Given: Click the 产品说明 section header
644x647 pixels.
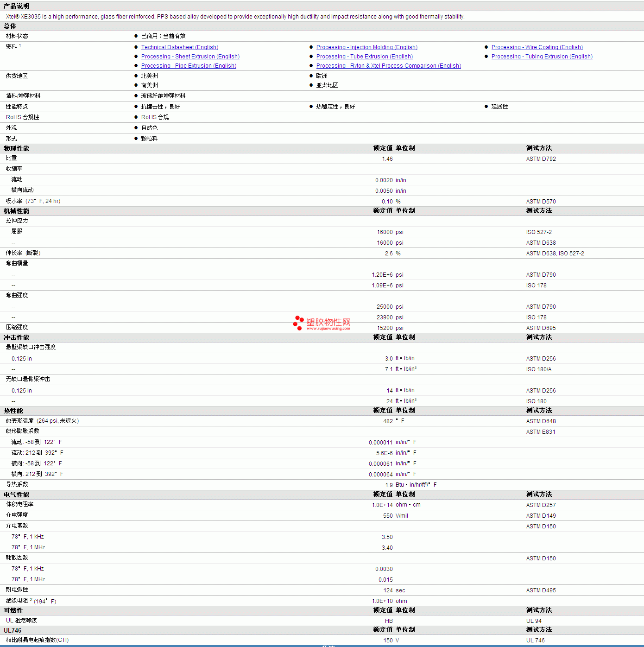Looking at the screenshot, I should (x=16, y=6).
